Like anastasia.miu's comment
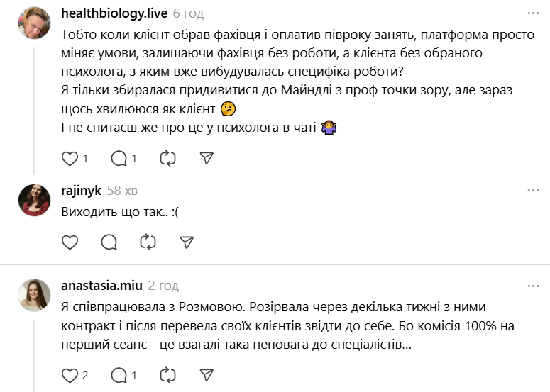Image resolution: width=550 pixels, height=392 pixels. 70,374
